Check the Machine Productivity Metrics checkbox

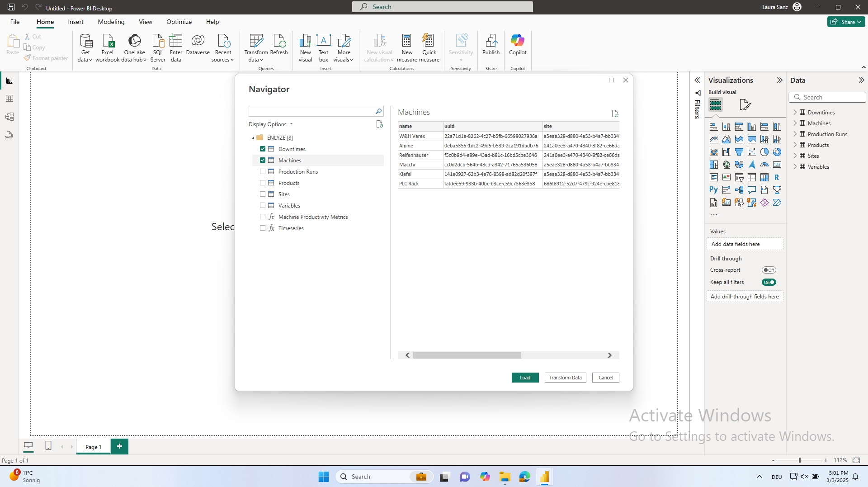[x=263, y=217]
